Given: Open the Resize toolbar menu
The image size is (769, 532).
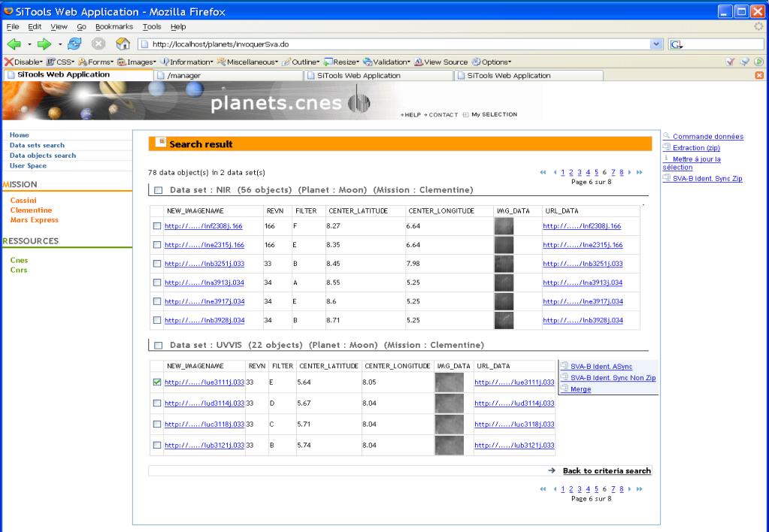Looking at the screenshot, I should point(341,62).
